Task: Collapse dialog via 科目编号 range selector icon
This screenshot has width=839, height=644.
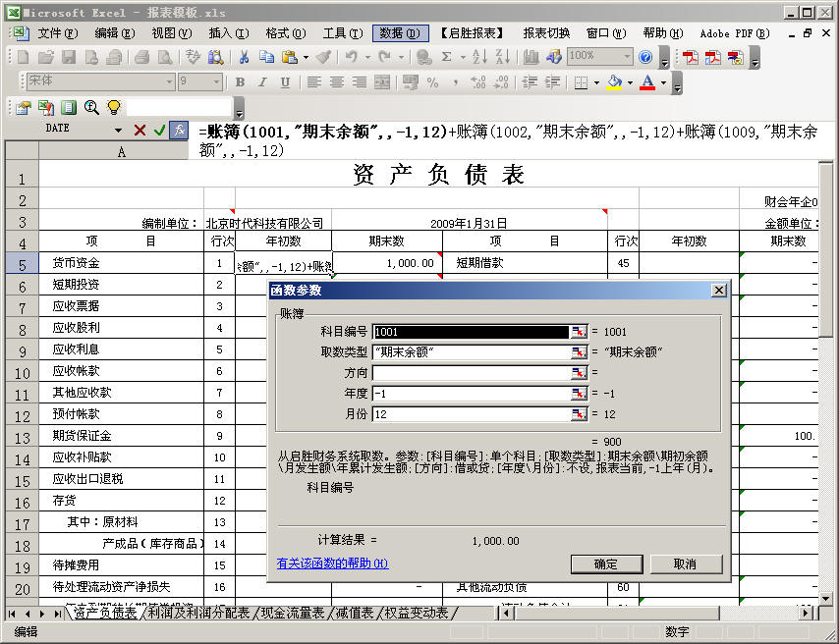Action: (578, 332)
